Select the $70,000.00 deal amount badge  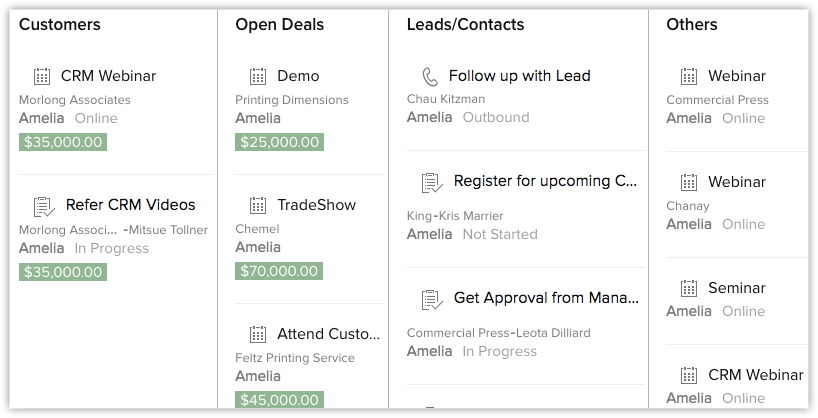click(x=279, y=271)
